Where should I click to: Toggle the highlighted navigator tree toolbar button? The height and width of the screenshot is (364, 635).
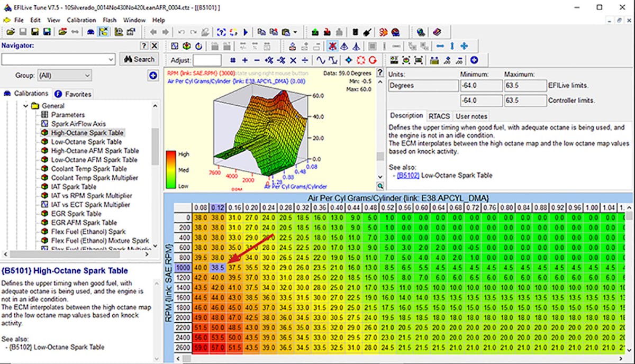(103, 32)
